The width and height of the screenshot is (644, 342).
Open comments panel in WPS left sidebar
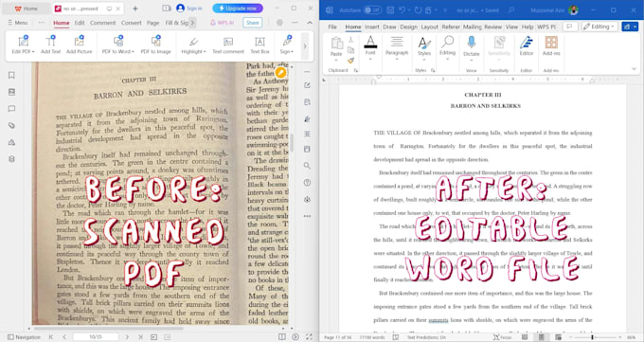click(11, 109)
